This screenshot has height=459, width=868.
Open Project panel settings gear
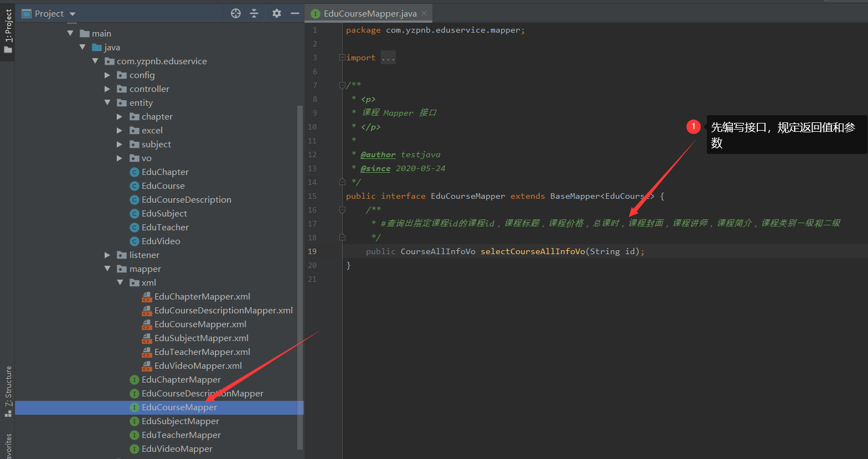(x=277, y=13)
